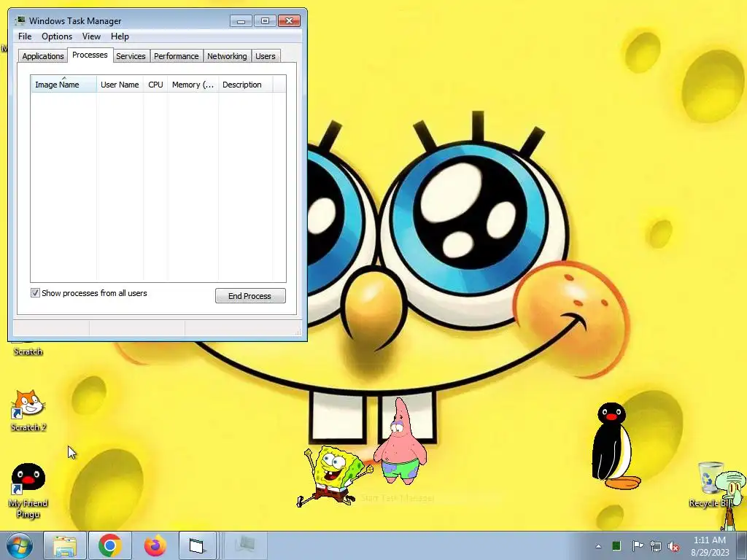Select the My Friend Pingu desktop shortcut
The width and height of the screenshot is (747, 560).
pyautogui.click(x=28, y=491)
